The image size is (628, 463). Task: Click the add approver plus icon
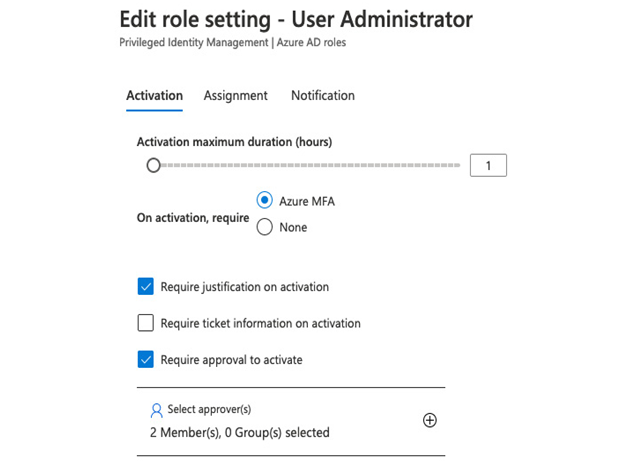430,420
